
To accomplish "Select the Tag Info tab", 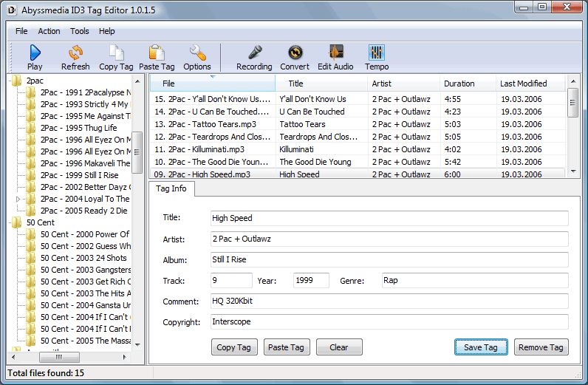I will pyautogui.click(x=171, y=189).
